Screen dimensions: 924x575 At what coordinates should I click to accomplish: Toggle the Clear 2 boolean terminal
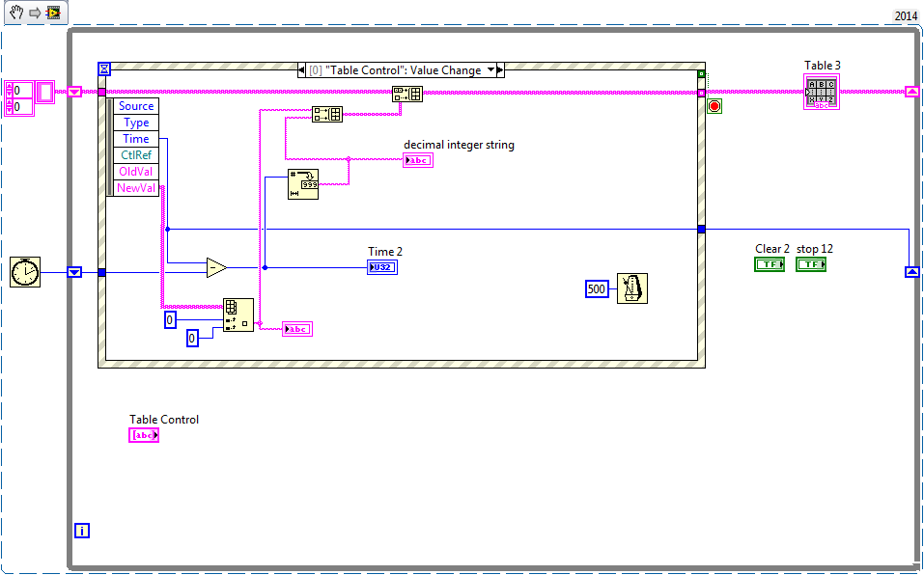tap(770, 263)
